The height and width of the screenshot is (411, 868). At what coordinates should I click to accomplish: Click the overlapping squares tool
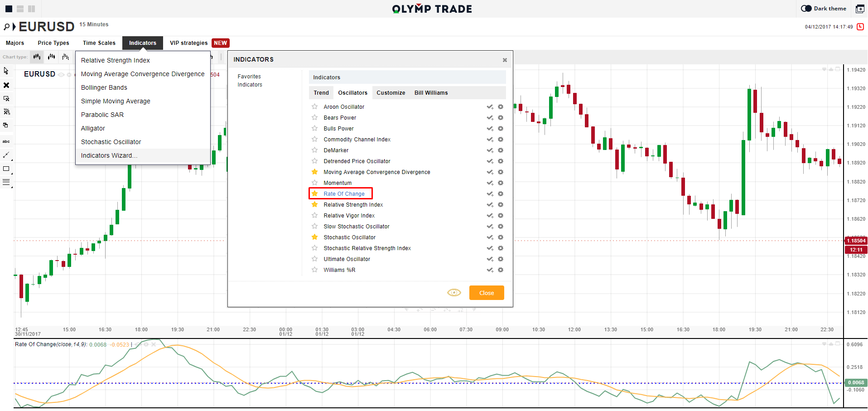(6, 125)
